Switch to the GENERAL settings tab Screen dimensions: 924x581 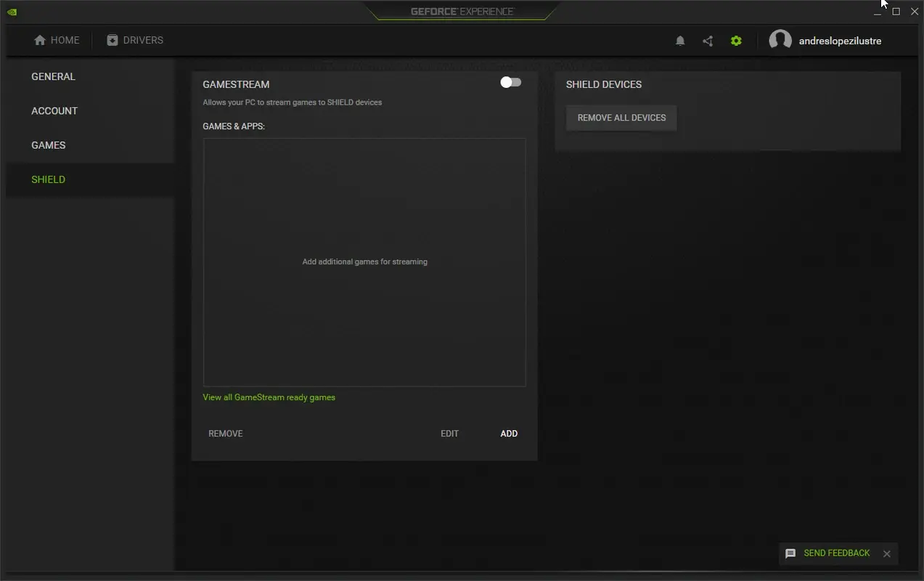coord(53,76)
